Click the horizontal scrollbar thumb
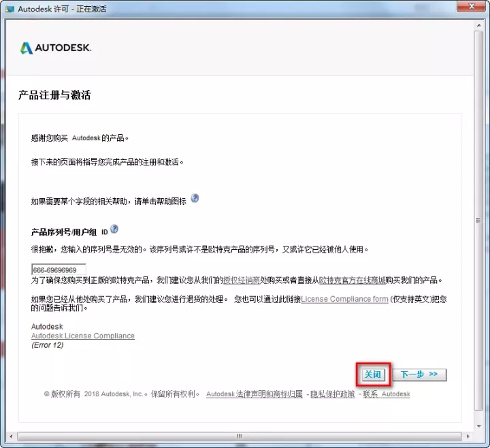Screen dimensions: 490x448 [238, 436]
